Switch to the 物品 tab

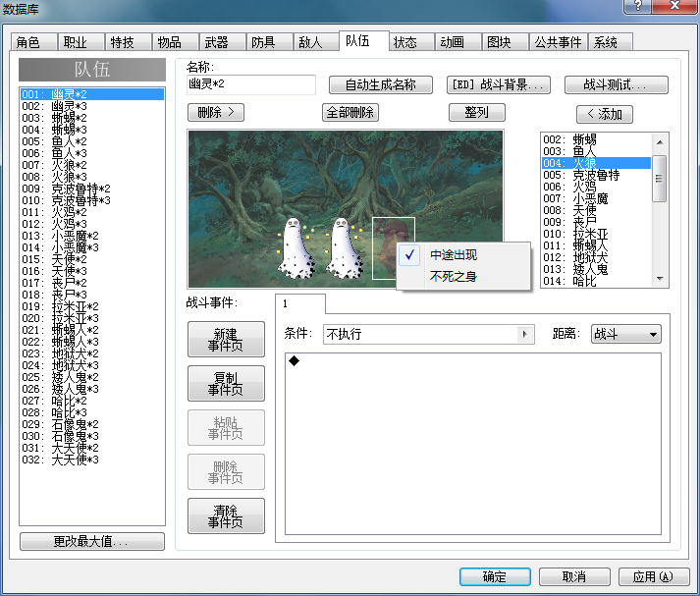tap(176, 42)
